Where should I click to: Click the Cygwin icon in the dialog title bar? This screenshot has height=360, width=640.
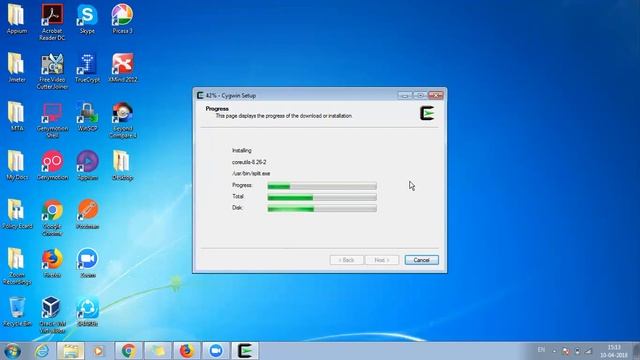(200, 96)
